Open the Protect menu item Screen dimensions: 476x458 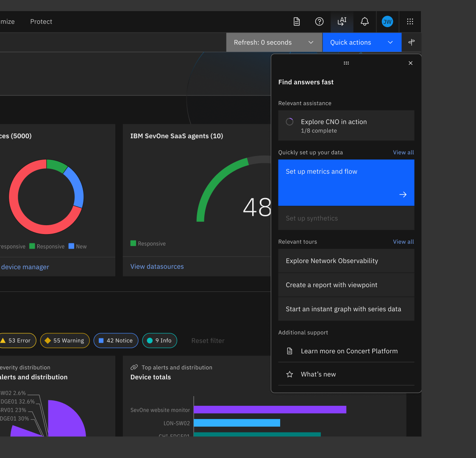41,22
